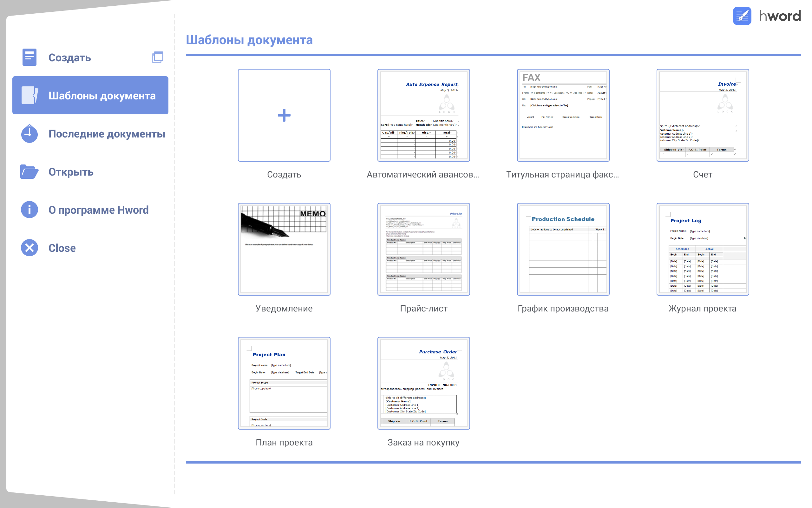
Task: Click the График производства template label
Action: click(563, 308)
